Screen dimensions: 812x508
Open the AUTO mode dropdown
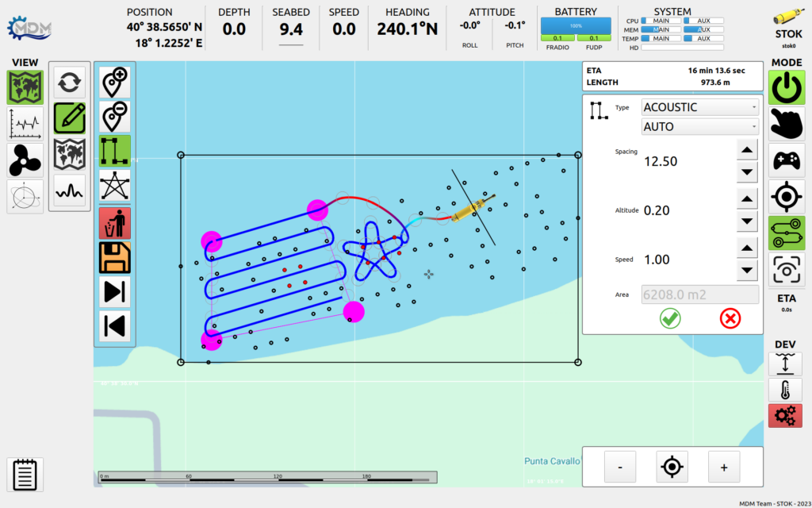699,127
